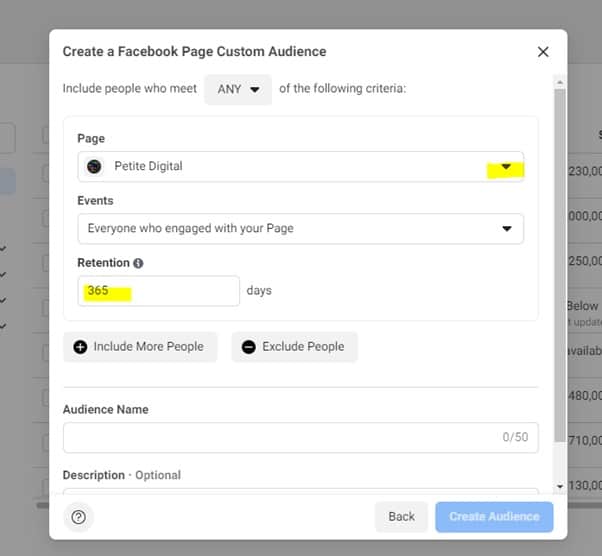Select Everyone who engaged with your Page

pyautogui.click(x=190, y=228)
